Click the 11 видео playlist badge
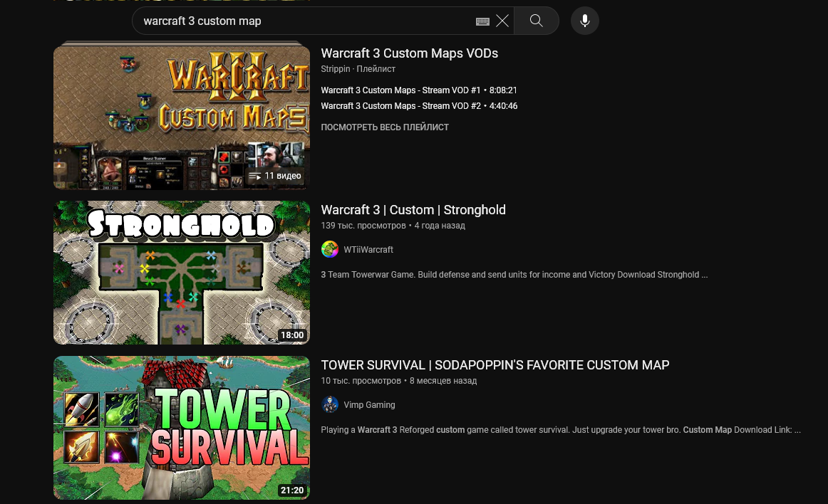 coord(275,176)
